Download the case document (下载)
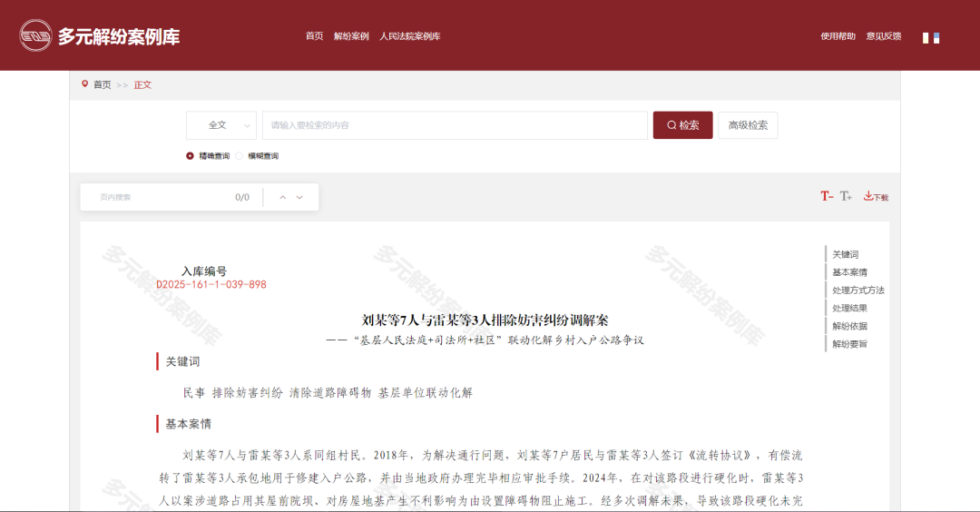Screen dimensions: 980x512 pyautogui.click(x=876, y=196)
